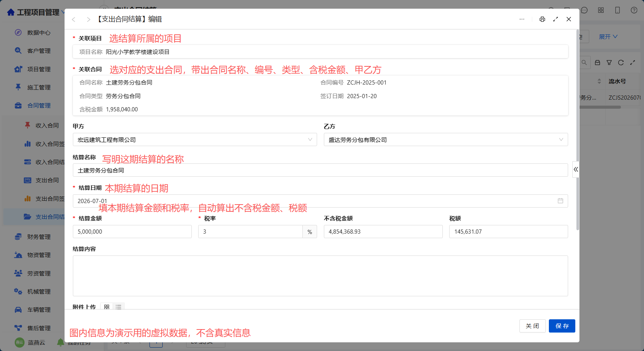Image resolution: width=644 pixels, height=351 pixels.
Task: Click the 不含税金额 field
Action: 383,232
